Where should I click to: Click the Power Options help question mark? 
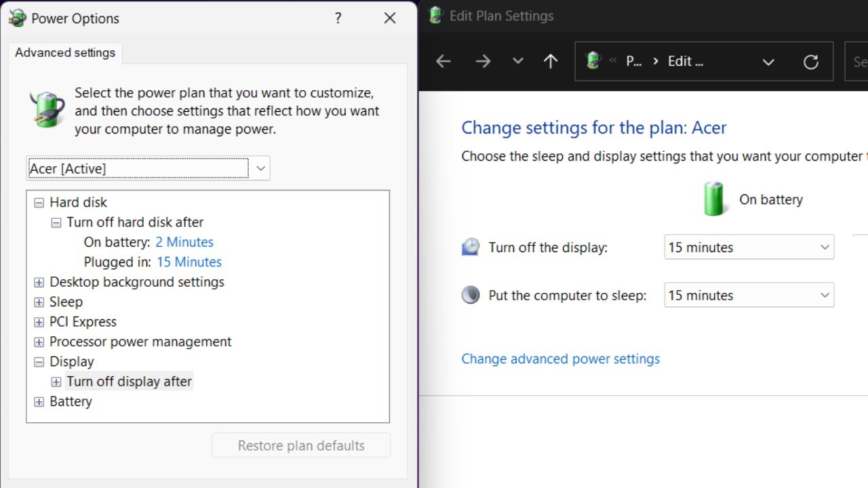tap(338, 18)
